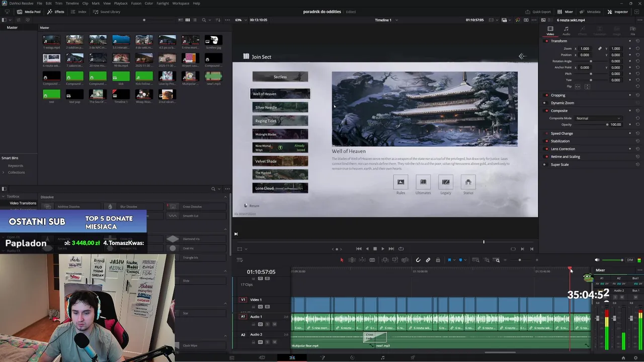Switch media pool to thumbnail grid view
The image size is (644, 362).
pos(188,20)
